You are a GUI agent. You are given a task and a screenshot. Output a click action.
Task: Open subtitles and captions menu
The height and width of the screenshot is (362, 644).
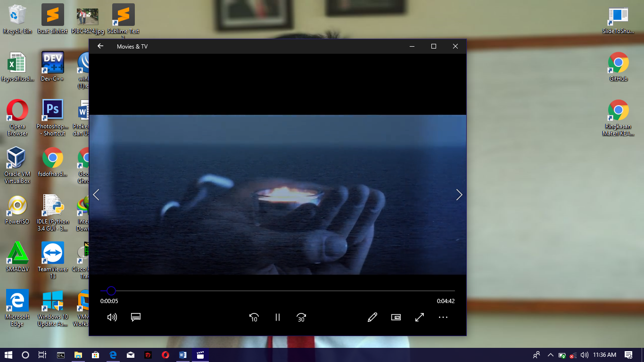136,317
